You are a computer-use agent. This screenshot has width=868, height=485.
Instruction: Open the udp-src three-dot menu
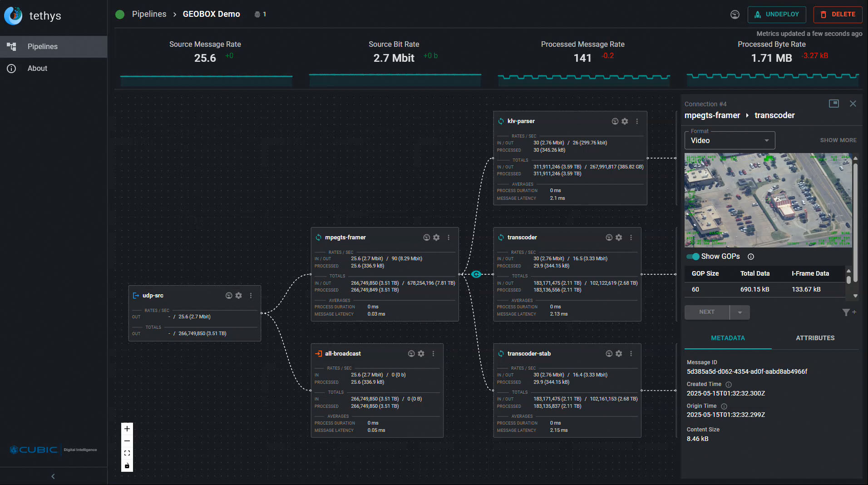(x=251, y=296)
